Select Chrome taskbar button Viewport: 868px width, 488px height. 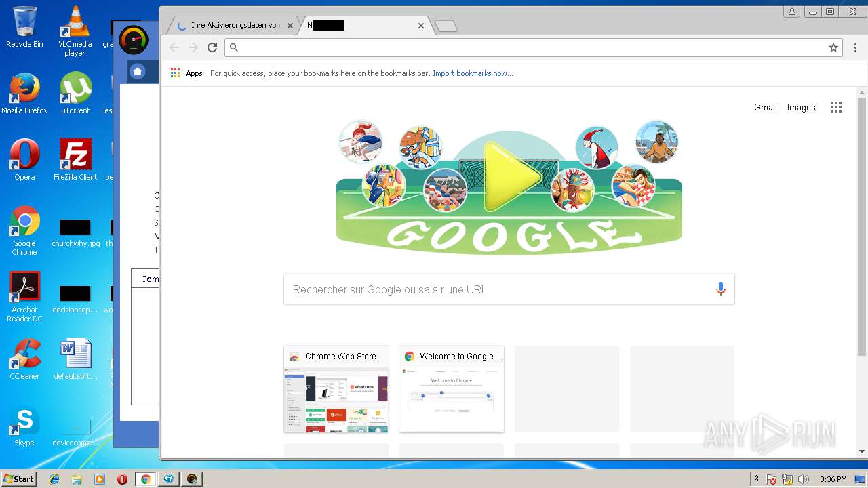(x=145, y=479)
